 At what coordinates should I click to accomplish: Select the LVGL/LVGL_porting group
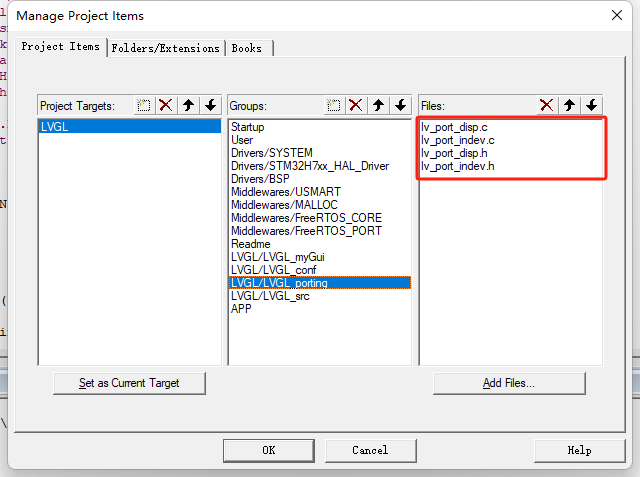(x=320, y=283)
